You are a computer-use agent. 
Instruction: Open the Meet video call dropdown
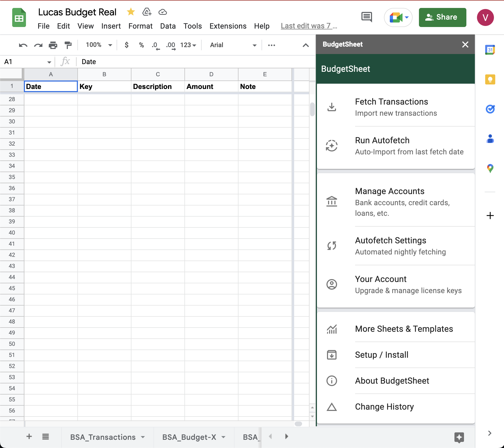pos(407,17)
